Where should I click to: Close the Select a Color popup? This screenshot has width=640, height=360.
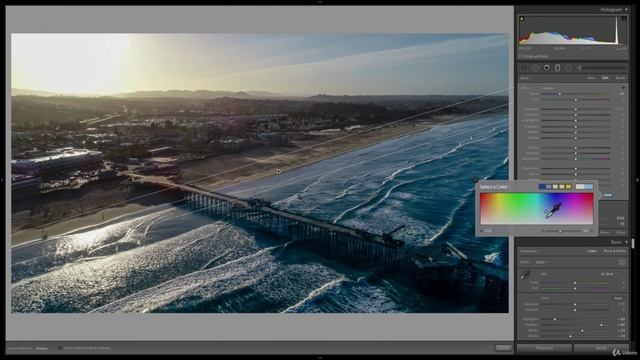tap(476, 180)
